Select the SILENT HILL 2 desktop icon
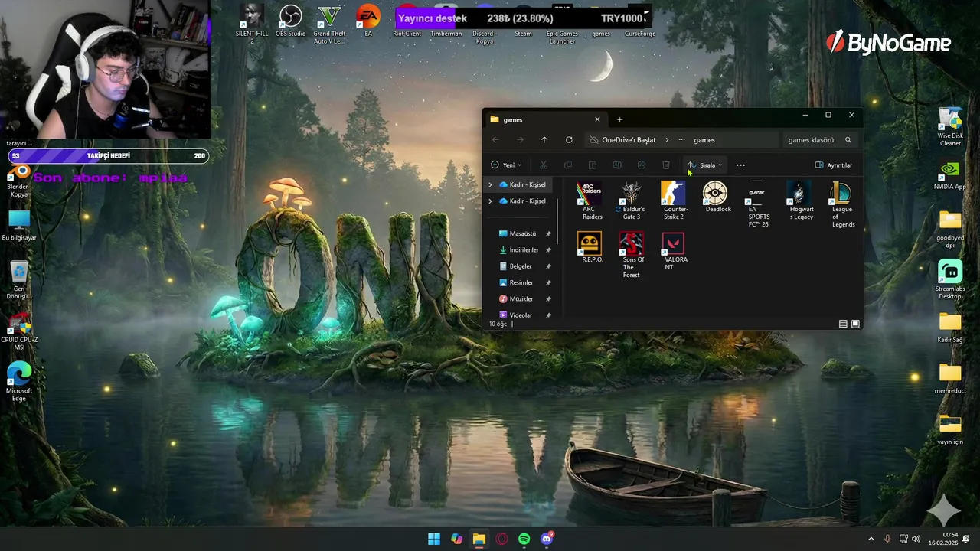This screenshot has width=980, height=551. (x=251, y=24)
